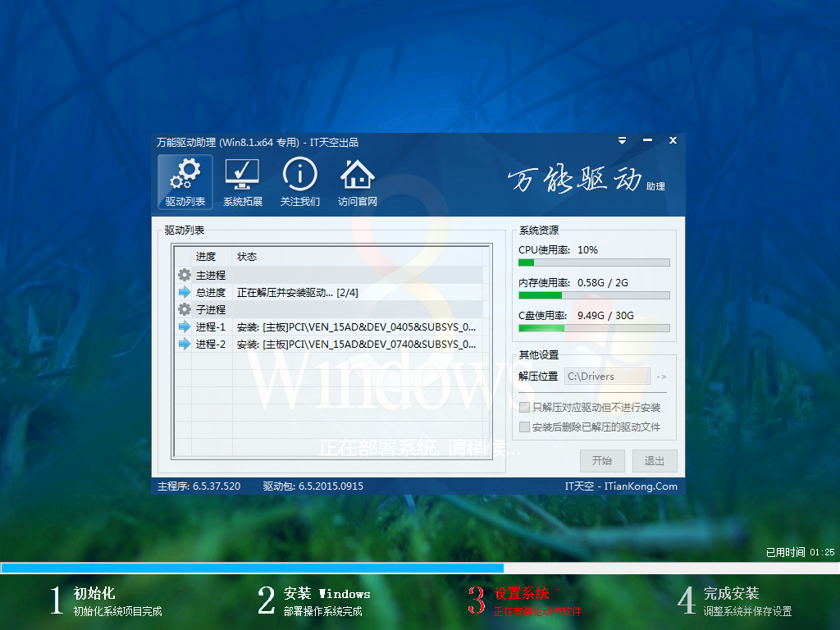Viewport: 840px width, 630px height.
Task: Visit official site via 访问官网
Action: pos(358,182)
